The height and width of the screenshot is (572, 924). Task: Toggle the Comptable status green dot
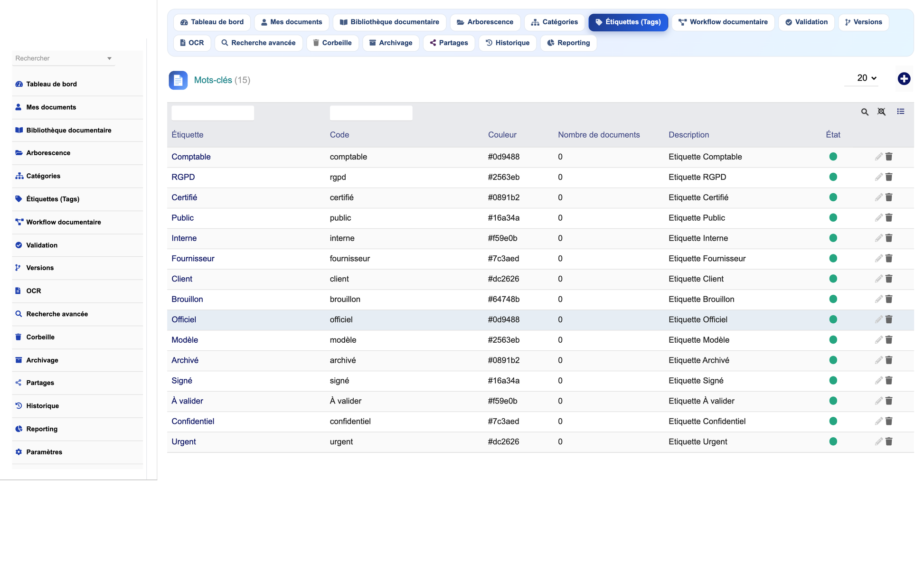833,157
